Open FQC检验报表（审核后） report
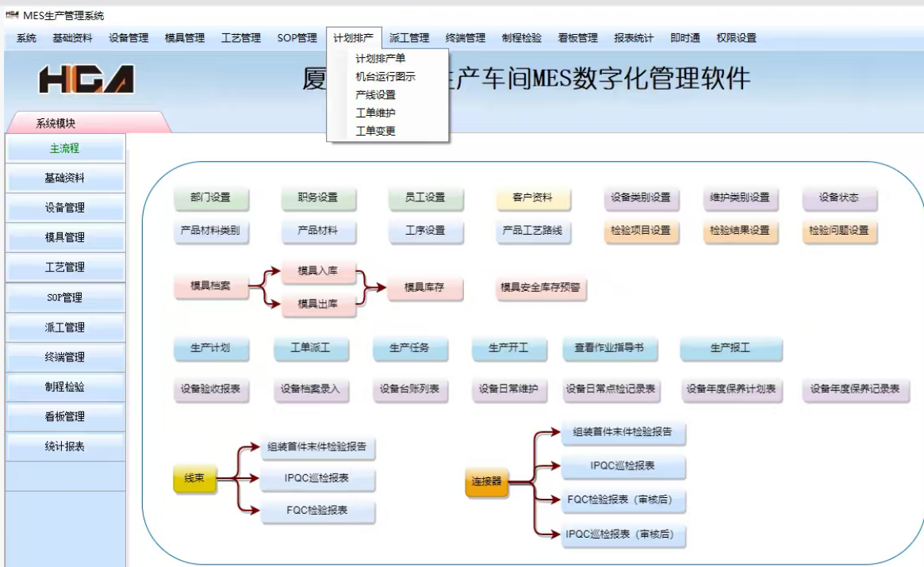This screenshot has height=567, width=924. (x=623, y=500)
